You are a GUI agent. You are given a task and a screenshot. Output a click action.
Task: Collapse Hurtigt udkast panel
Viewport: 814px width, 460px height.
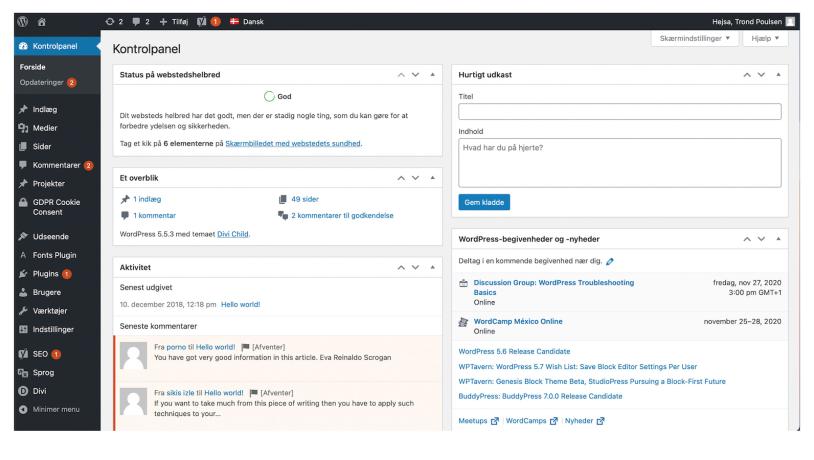coord(778,75)
